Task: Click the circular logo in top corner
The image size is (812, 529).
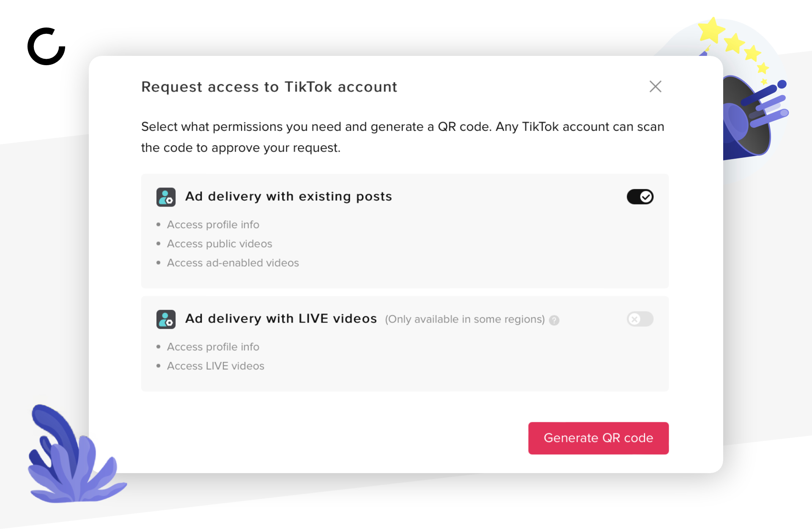Action: 47,47
